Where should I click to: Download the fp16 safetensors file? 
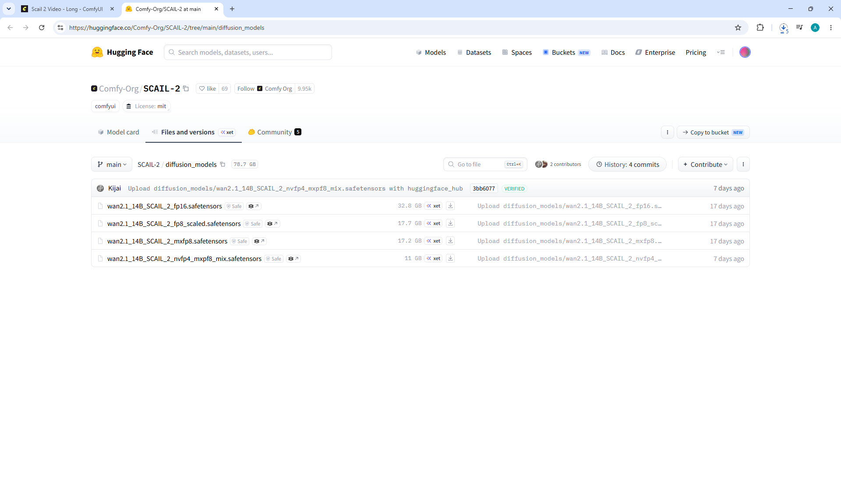[x=450, y=206]
